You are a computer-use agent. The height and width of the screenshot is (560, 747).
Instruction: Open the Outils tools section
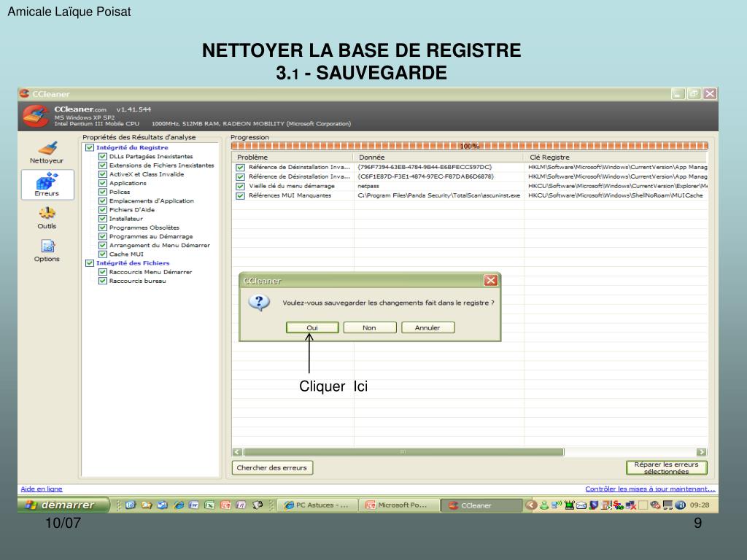pyautogui.click(x=47, y=217)
